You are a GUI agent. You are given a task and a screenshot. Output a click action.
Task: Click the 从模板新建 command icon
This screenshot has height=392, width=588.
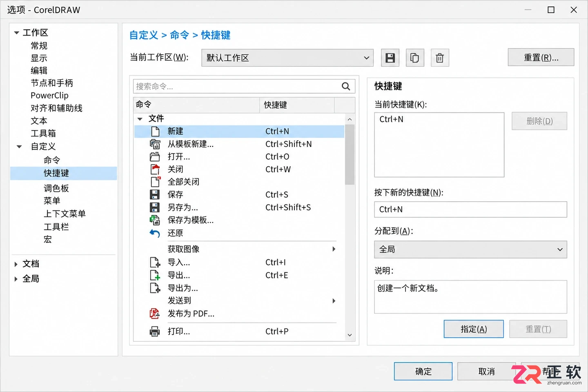point(155,144)
